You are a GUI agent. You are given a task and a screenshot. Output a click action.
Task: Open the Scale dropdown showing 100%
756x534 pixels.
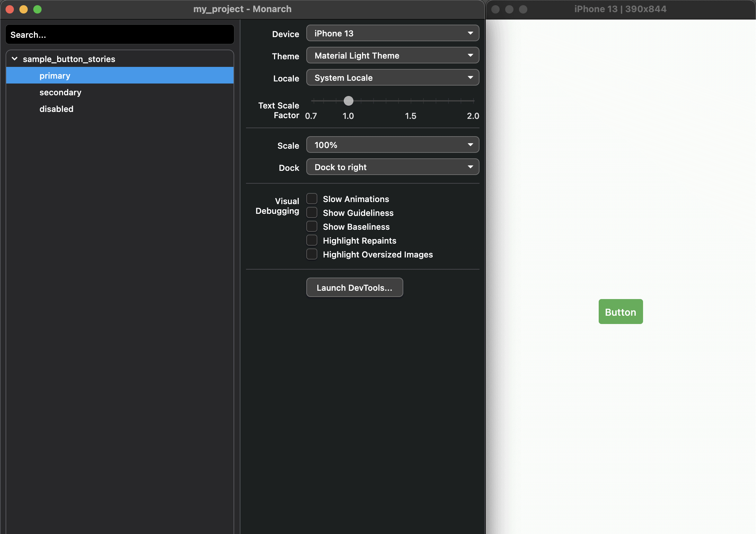pos(393,145)
